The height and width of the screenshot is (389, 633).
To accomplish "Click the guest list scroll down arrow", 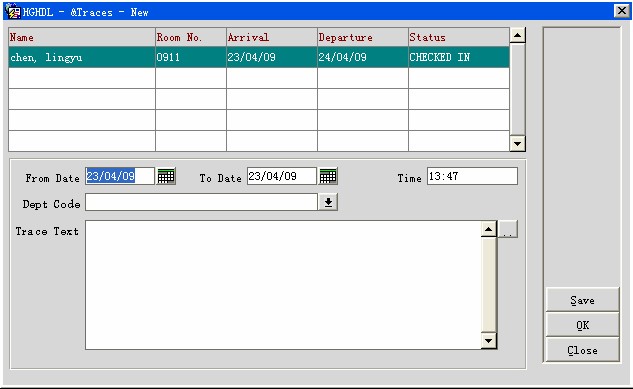I will [x=518, y=143].
